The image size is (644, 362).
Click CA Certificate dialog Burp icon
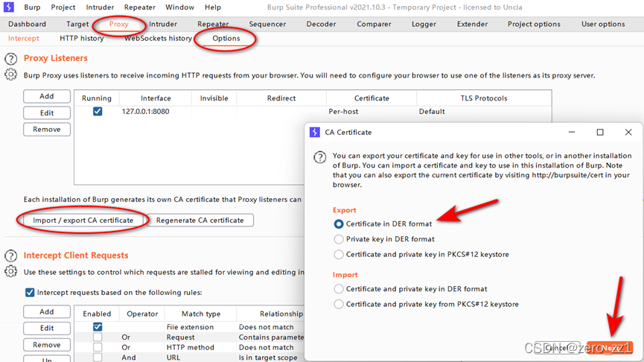tap(315, 133)
